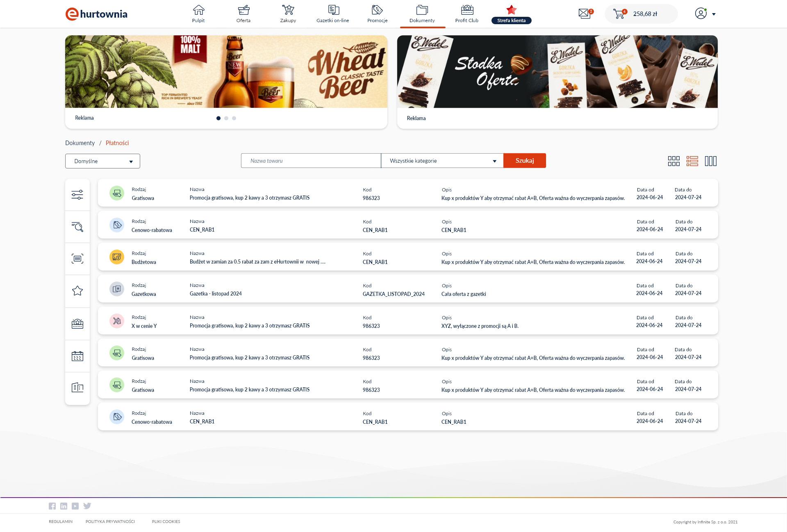Click the favorites star sidebar icon
The height and width of the screenshot is (532, 787).
coord(77,291)
